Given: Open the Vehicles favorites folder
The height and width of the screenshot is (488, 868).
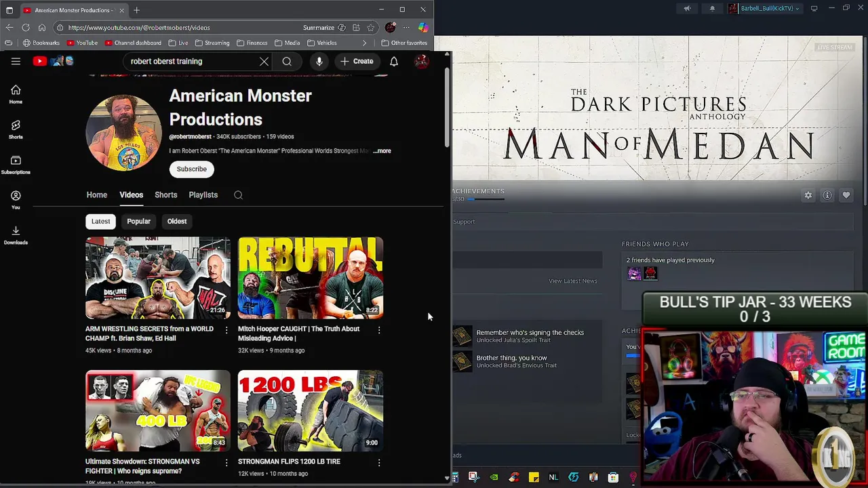Looking at the screenshot, I should pyautogui.click(x=321, y=43).
